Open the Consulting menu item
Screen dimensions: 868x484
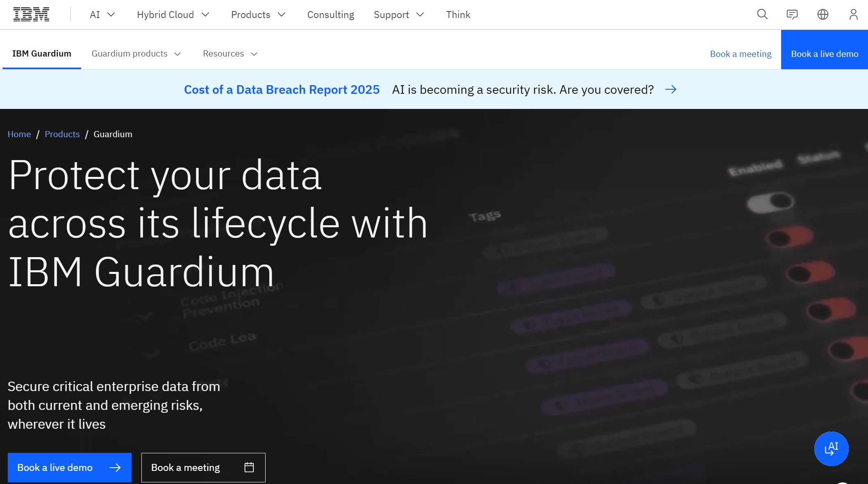330,14
